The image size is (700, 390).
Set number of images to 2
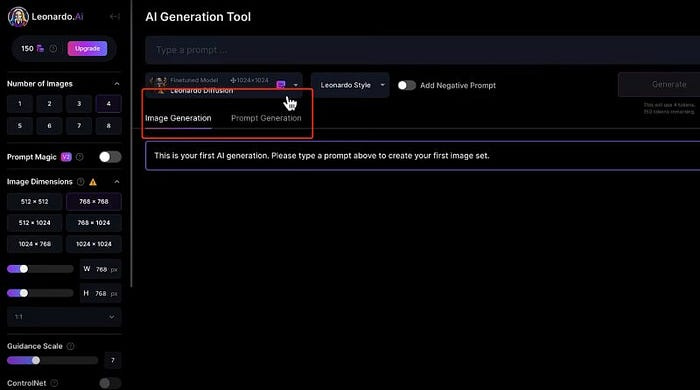pos(49,104)
